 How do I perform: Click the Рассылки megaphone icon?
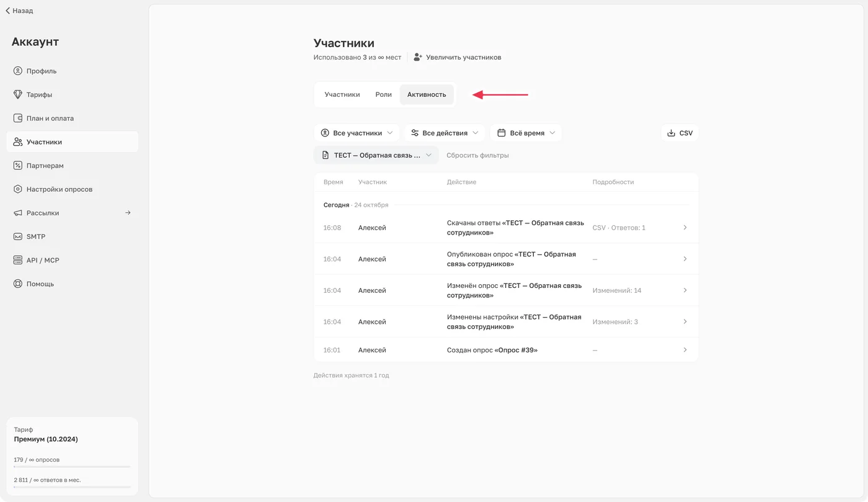(18, 213)
